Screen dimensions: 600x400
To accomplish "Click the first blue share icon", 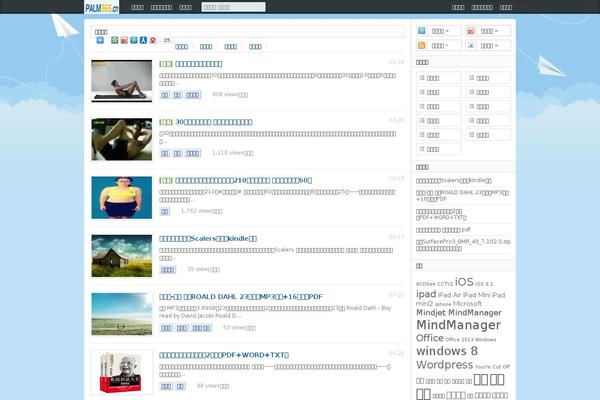I will coord(100,40).
